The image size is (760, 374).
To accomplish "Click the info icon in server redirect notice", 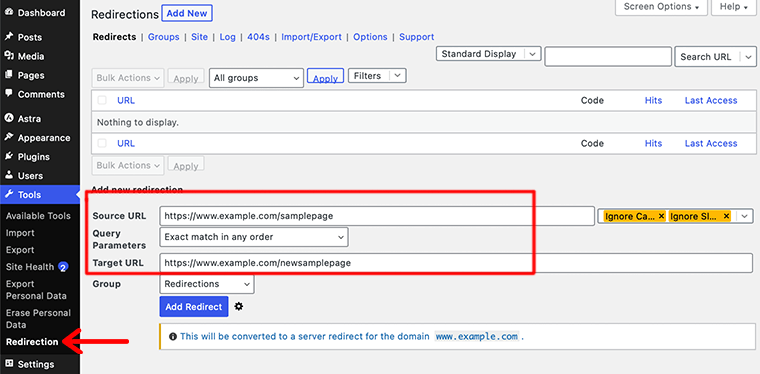I will pyautogui.click(x=172, y=336).
